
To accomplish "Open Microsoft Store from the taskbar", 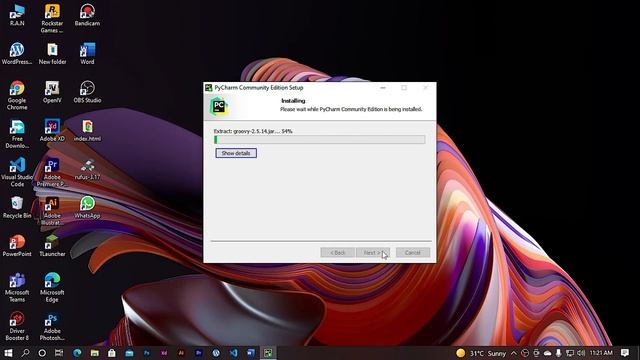I will [x=112, y=353].
